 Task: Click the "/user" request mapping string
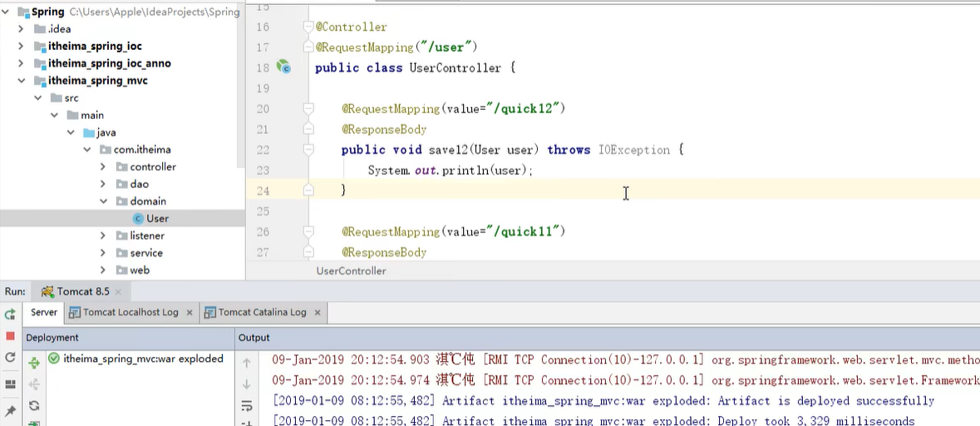447,47
